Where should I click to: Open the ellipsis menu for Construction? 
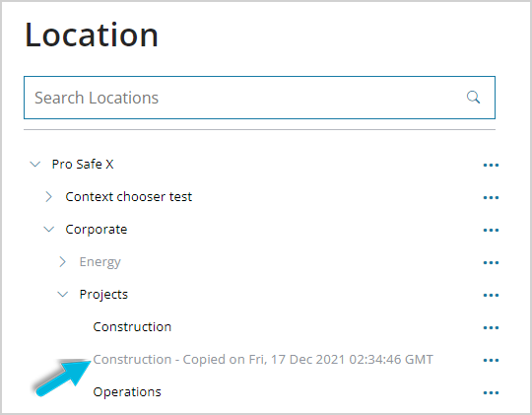pyautogui.click(x=491, y=327)
